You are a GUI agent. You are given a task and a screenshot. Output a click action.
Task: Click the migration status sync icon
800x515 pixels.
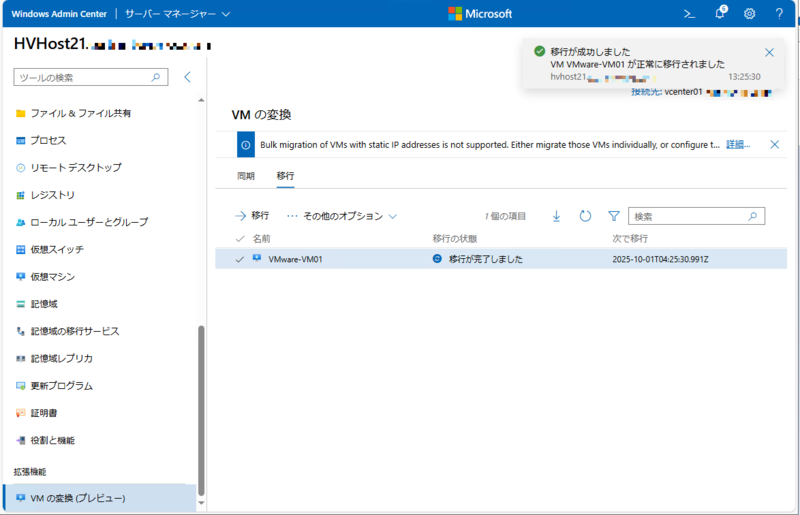point(437,259)
